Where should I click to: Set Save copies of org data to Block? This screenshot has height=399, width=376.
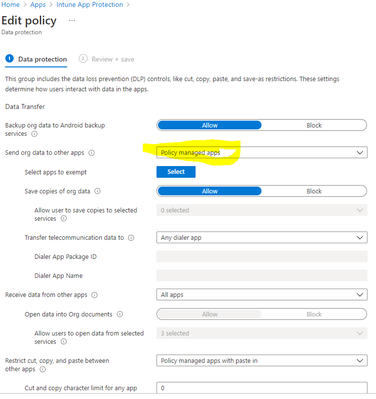(x=314, y=191)
